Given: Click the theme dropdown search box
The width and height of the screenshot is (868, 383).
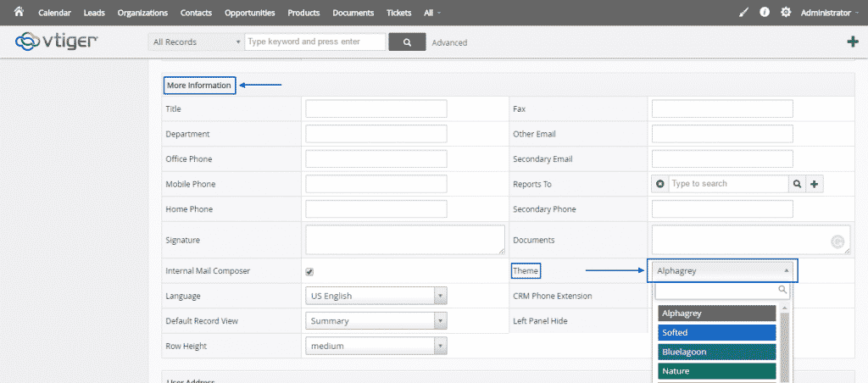Looking at the screenshot, I should coord(722,290).
